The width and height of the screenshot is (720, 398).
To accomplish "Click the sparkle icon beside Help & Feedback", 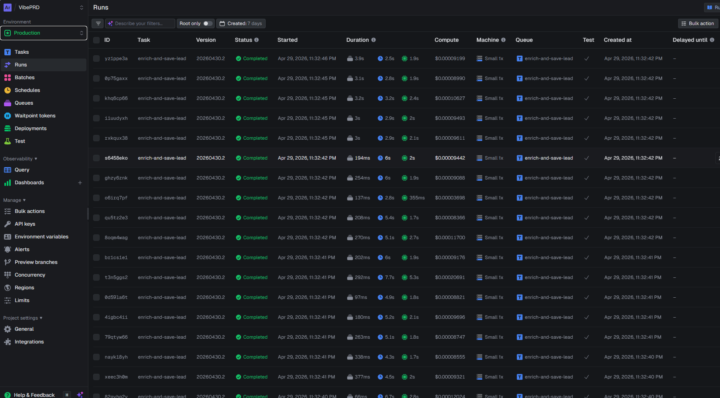I will coord(80,394).
